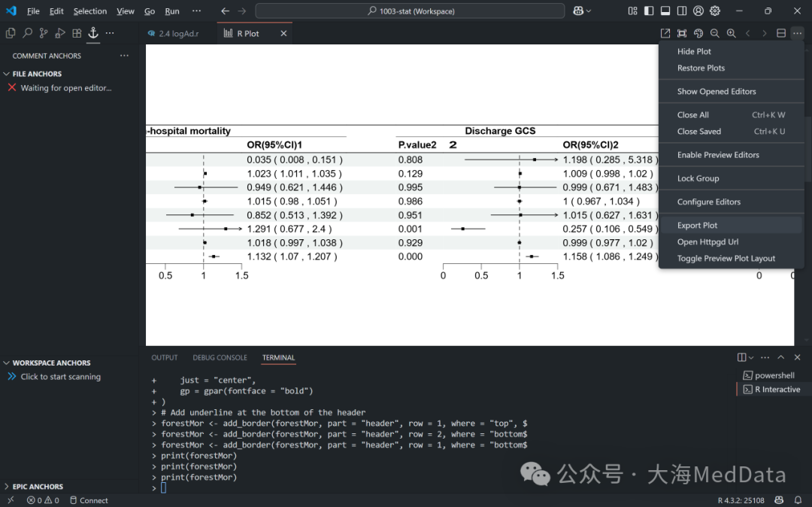The height and width of the screenshot is (507, 812).
Task: Open the Accounts icon
Action: [x=698, y=11]
